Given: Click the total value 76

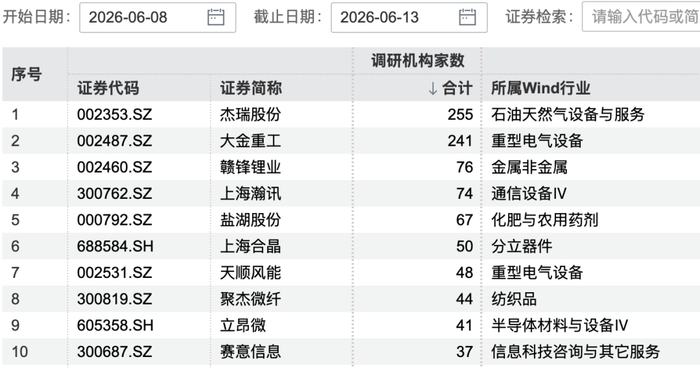Looking at the screenshot, I should pyautogui.click(x=465, y=167).
